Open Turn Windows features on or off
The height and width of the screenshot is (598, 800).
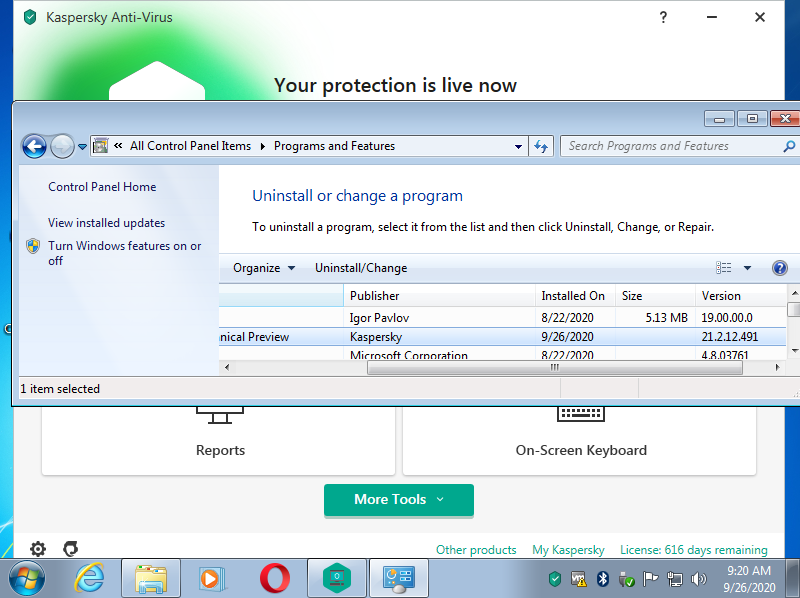coord(124,253)
